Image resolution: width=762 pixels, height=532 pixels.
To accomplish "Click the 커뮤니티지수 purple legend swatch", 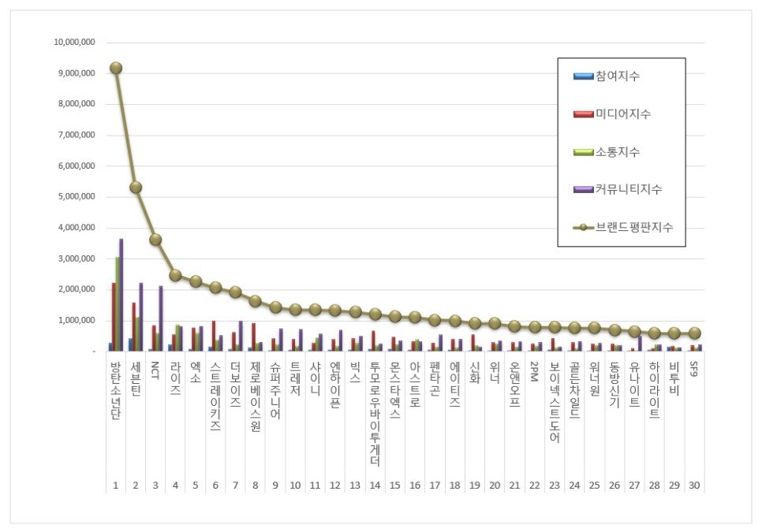I will (x=583, y=189).
